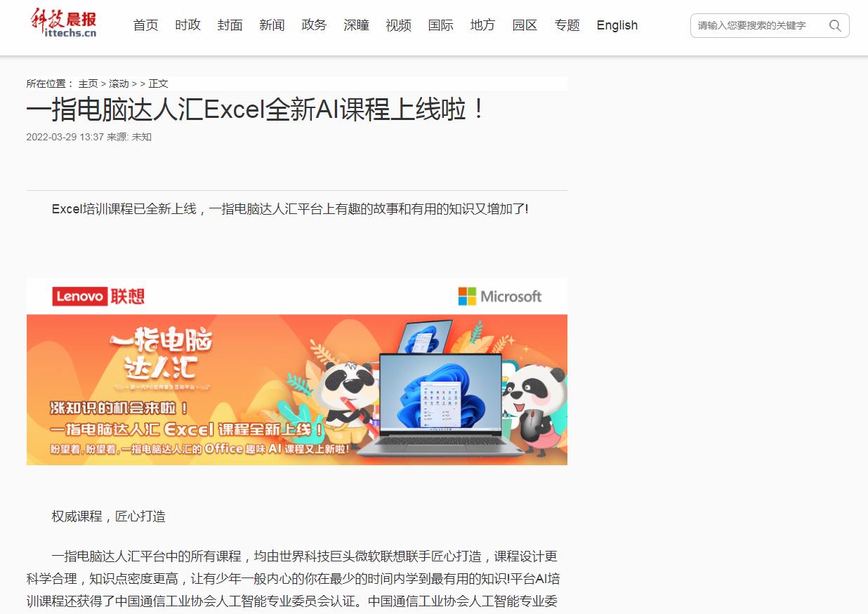Viewport: 868px width, 614px height.
Task: Open the 国际 nav item
Action: click(441, 25)
